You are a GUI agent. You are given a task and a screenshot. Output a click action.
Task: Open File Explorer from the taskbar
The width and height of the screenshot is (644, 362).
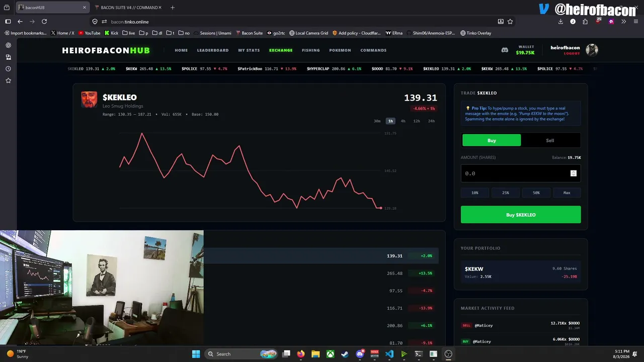point(315,354)
